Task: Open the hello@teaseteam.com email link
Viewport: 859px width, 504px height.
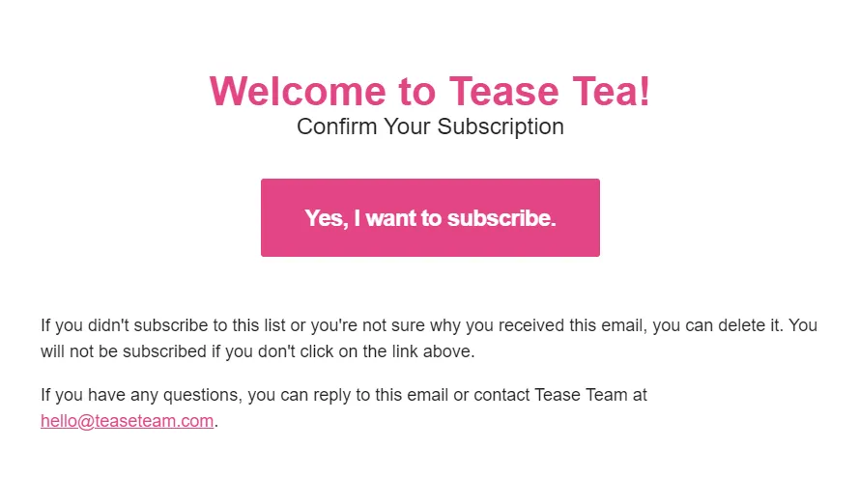Action: pos(127,421)
